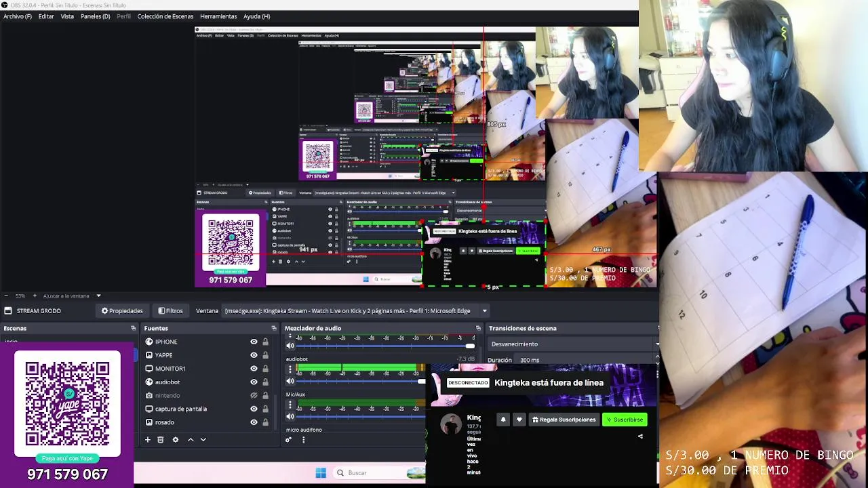Open the Ayuda (H) menu
868x488 pixels.
256,16
